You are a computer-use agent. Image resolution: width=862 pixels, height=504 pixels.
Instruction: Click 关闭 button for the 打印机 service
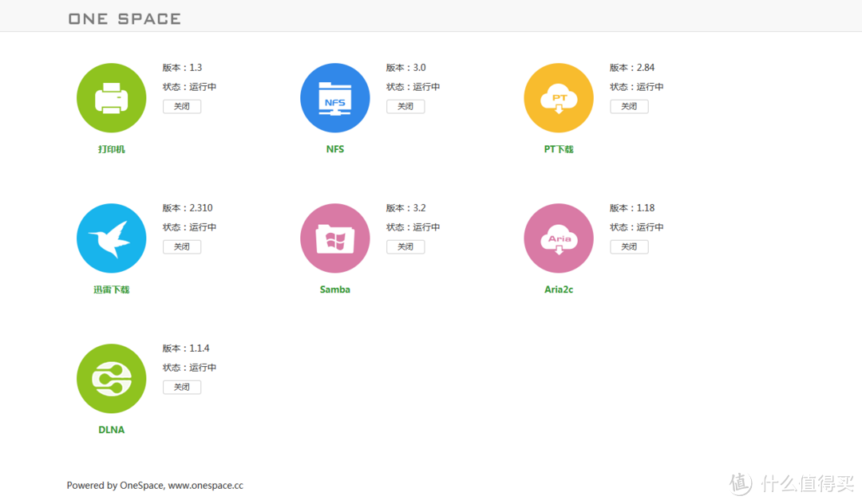click(x=182, y=107)
